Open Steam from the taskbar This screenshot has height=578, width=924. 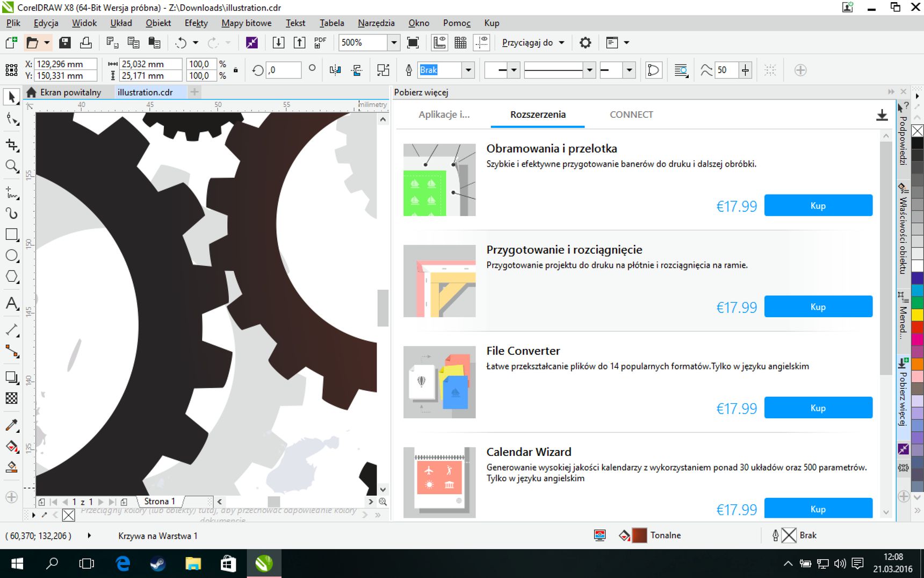[x=157, y=563]
